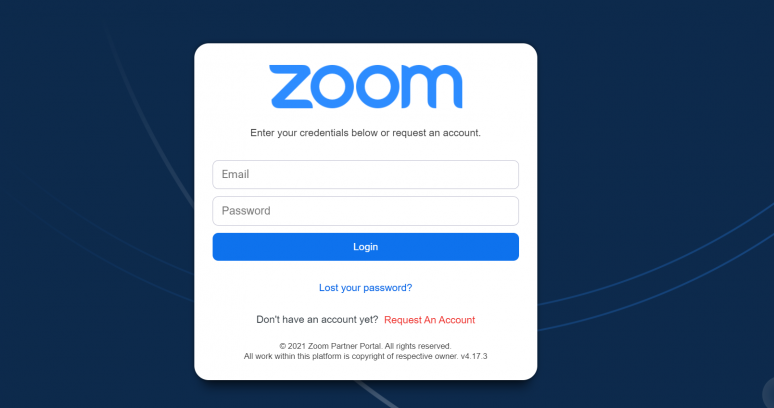Click the blue Login button

[x=366, y=247]
